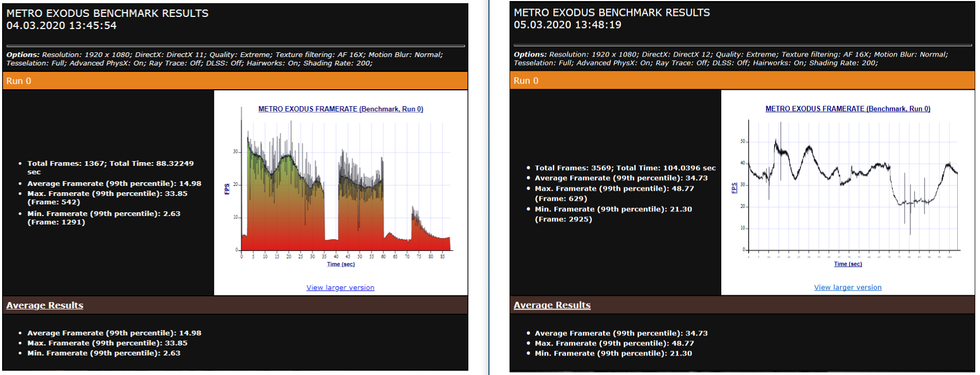Click Average Results 'Average Framerate: 34.73' line
The height and width of the screenshot is (375, 980).
(x=621, y=333)
